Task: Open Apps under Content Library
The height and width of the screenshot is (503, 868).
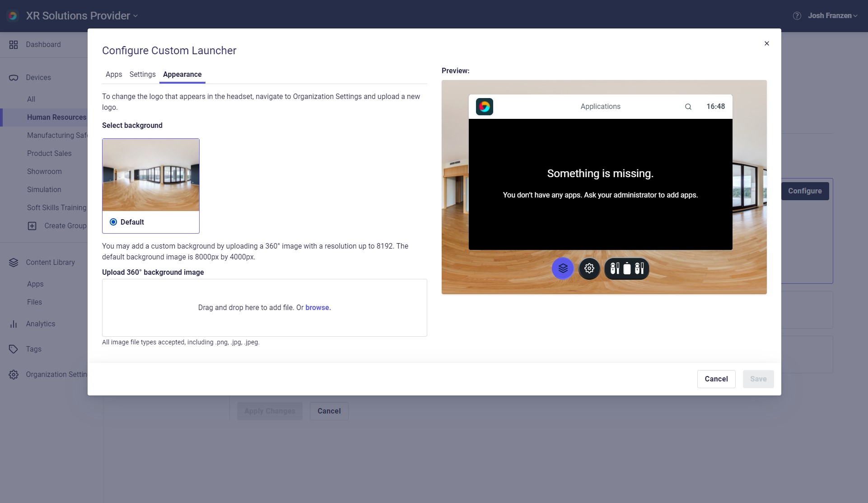Action: 35,284
